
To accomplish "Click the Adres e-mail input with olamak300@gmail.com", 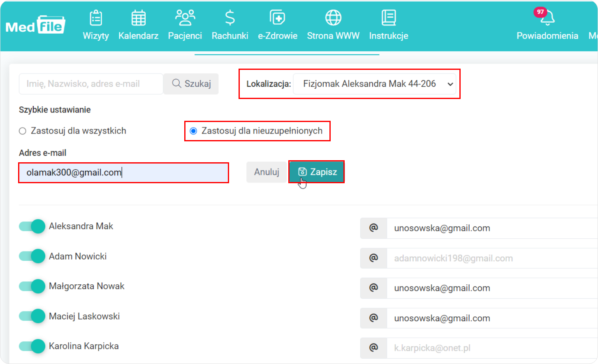I will [123, 173].
